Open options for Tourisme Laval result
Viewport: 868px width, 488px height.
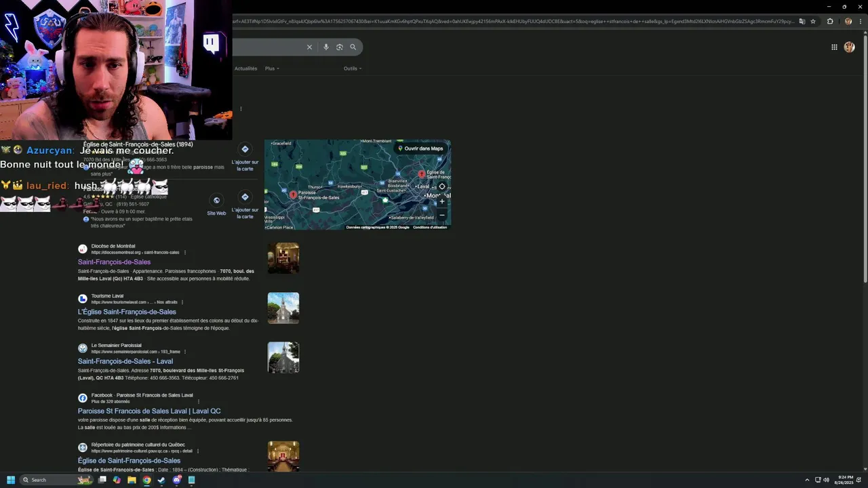[182, 302]
